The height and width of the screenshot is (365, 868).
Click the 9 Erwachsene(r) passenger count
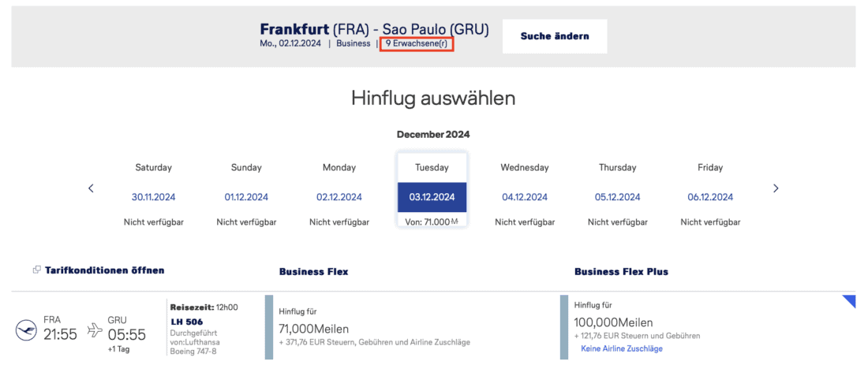pyautogui.click(x=416, y=44)
